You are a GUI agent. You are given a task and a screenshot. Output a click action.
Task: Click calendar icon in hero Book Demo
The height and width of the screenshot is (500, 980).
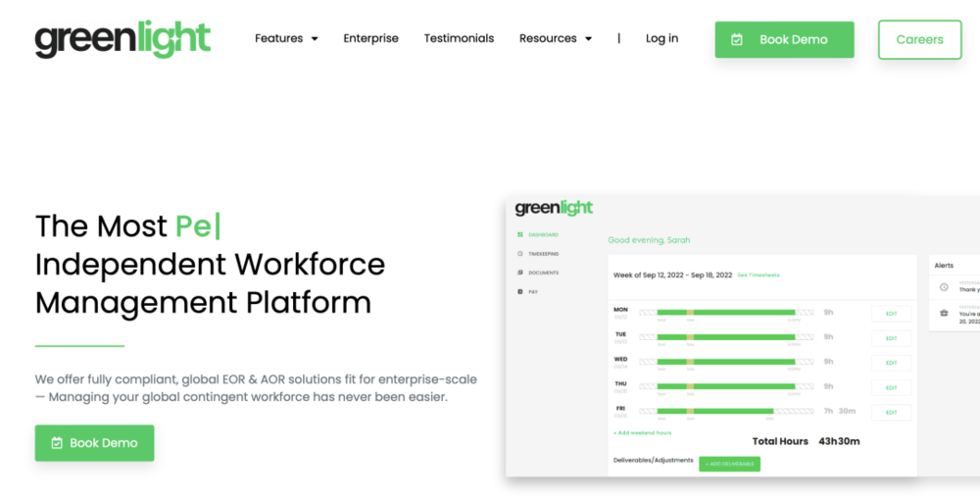[56, 443]
